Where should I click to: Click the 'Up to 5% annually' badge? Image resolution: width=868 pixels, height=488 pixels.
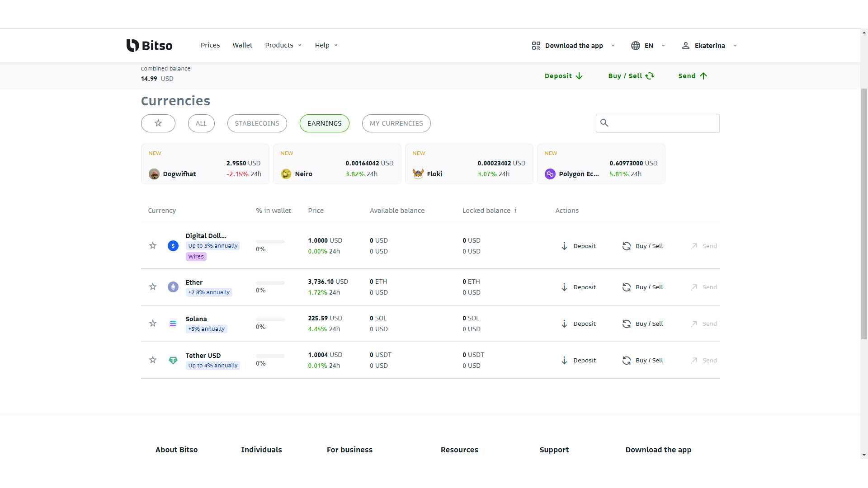click(x=213, y=246)
